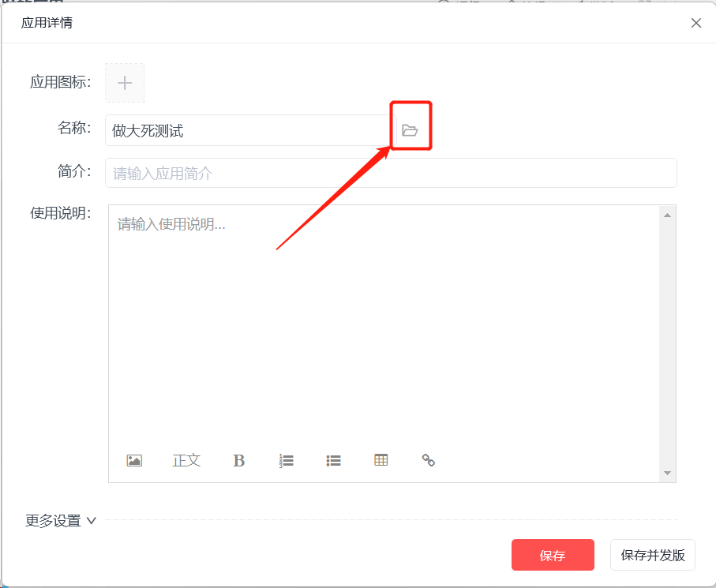
Task: Click the 使用说明 label
Action: 60,213
